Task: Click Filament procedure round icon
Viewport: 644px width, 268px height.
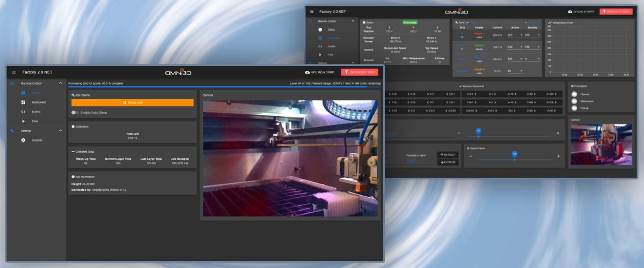Action: (575, 94)
